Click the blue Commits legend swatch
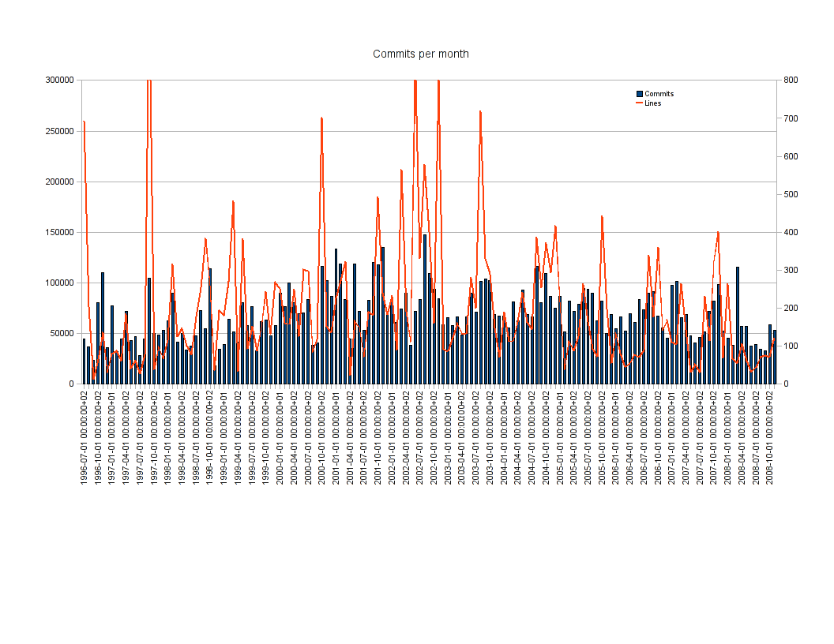 640,94
